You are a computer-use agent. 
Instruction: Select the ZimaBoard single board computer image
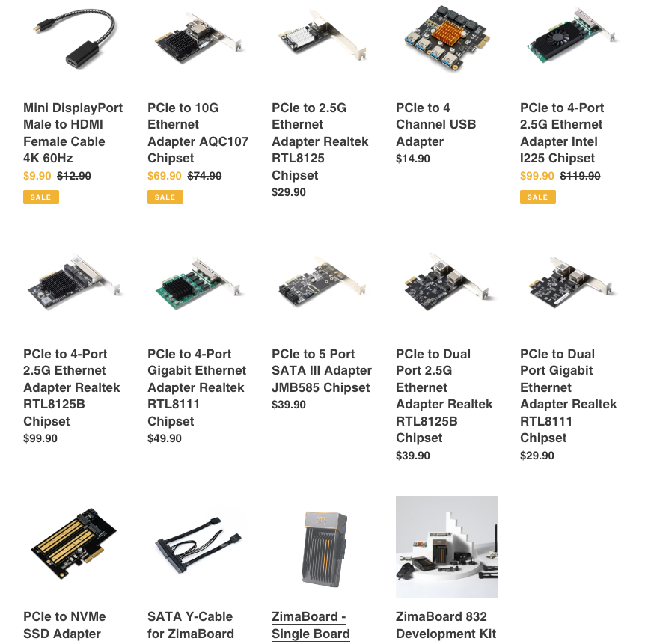click(x=323, y=547)
